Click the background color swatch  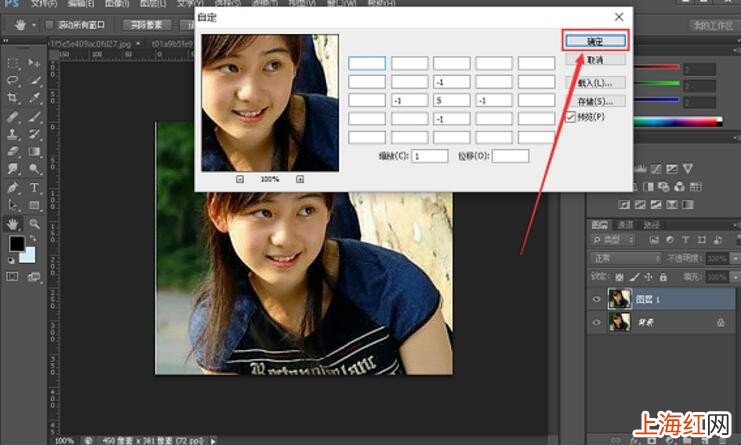(28, 256)
